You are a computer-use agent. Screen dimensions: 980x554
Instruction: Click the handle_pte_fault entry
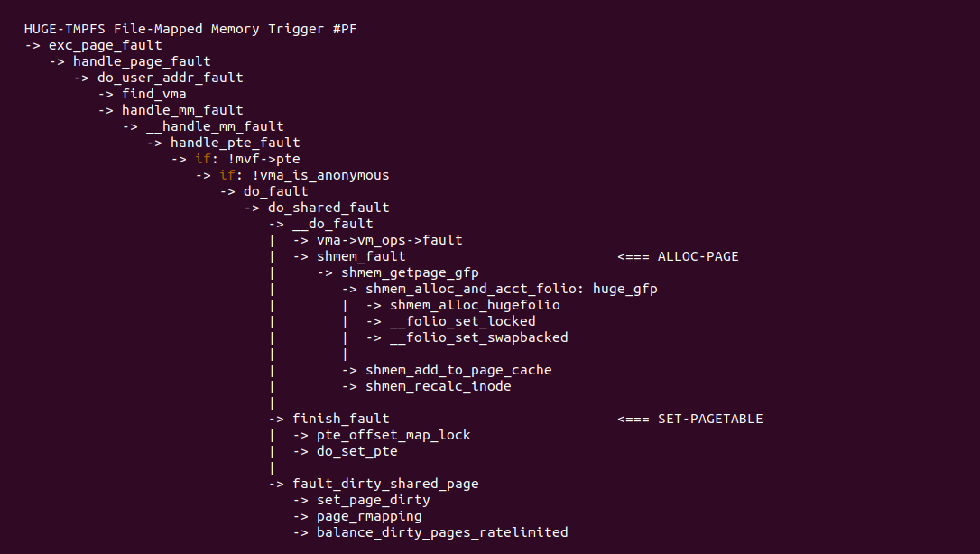(235, 143)
